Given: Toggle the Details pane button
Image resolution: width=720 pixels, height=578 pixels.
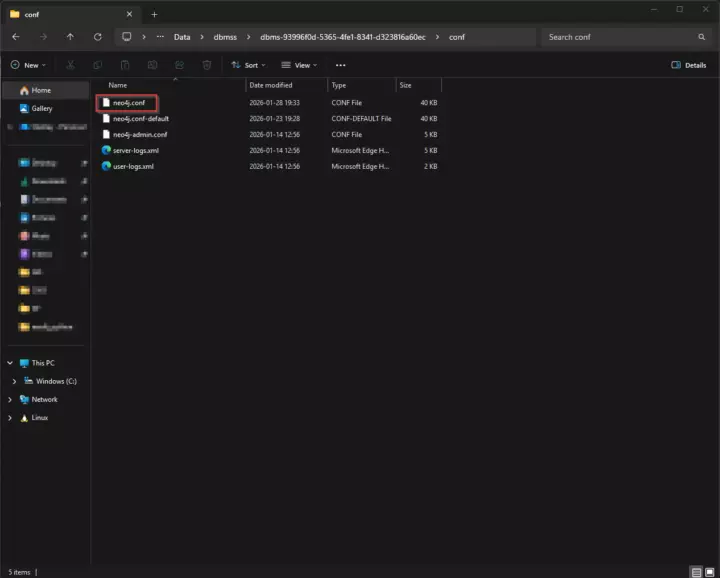Looking at the screenshot, I should click(x=689, y=65).
